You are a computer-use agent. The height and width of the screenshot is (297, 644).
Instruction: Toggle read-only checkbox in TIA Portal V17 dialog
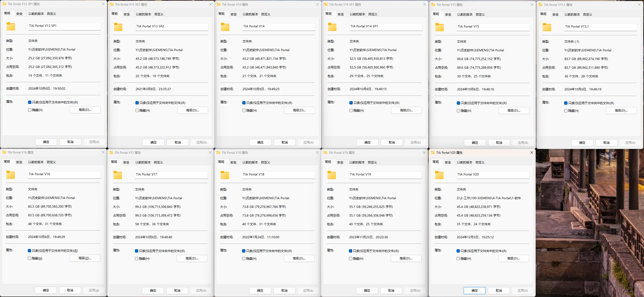137,251
